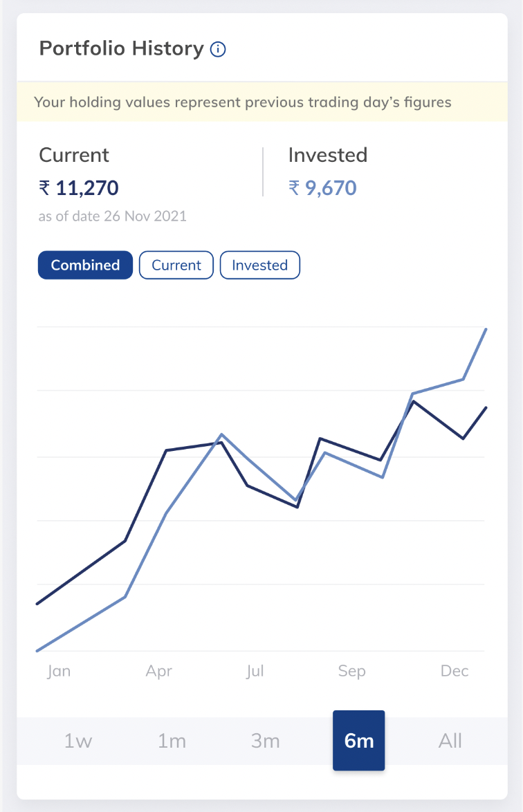Click the peak of the light blue line
Image resolution: width=523 pixels, height=812 pixels.
[x=486, y=330]
